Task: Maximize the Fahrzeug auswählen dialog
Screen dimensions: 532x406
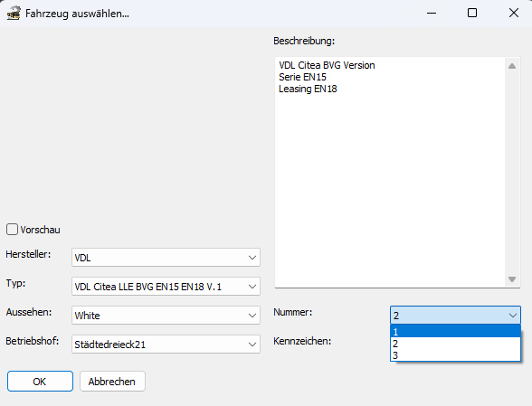Action: [x=472, y=14]
